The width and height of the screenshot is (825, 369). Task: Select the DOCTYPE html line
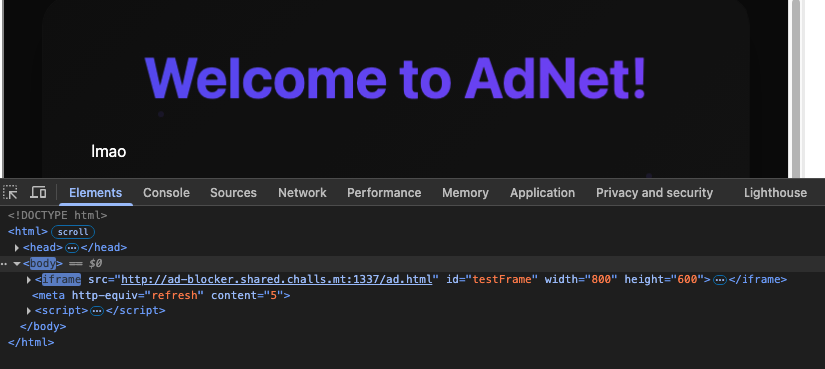point(57,215)
